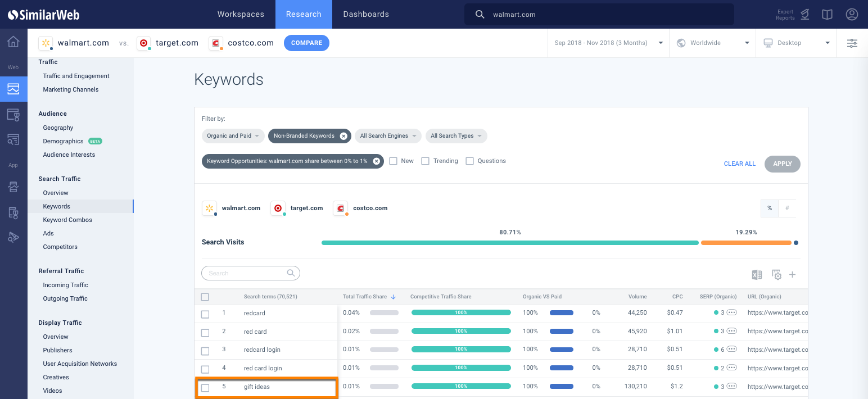Open Incoming Traffic in sidebar
The height and width of the screenshot is (399, 868).
pos(65,285)
